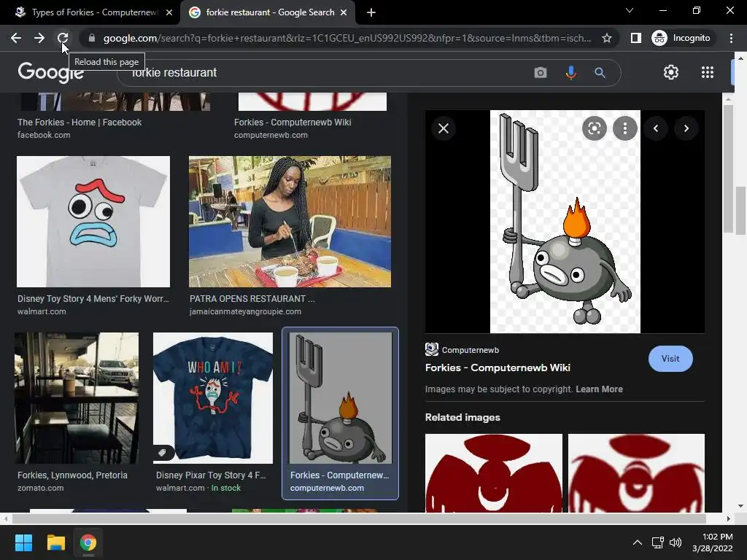Click the large fork character preview image
The image size is (747, 560).
[565, 222]
